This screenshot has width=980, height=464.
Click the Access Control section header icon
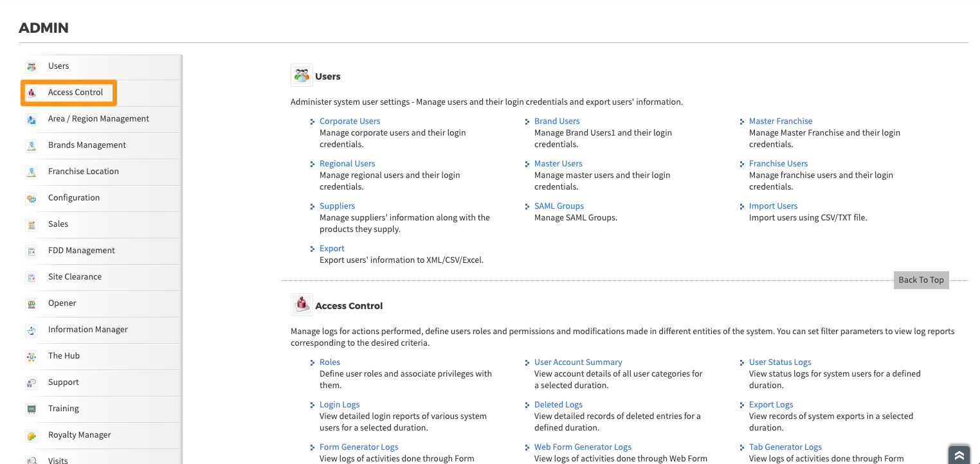302,305
